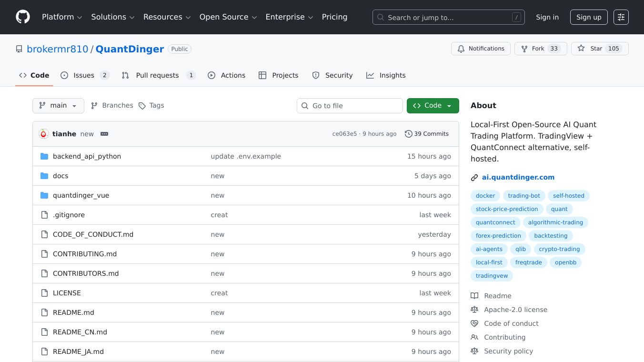Open the main branch dropdown
The image size is (644, 362).
pos(58,106)
